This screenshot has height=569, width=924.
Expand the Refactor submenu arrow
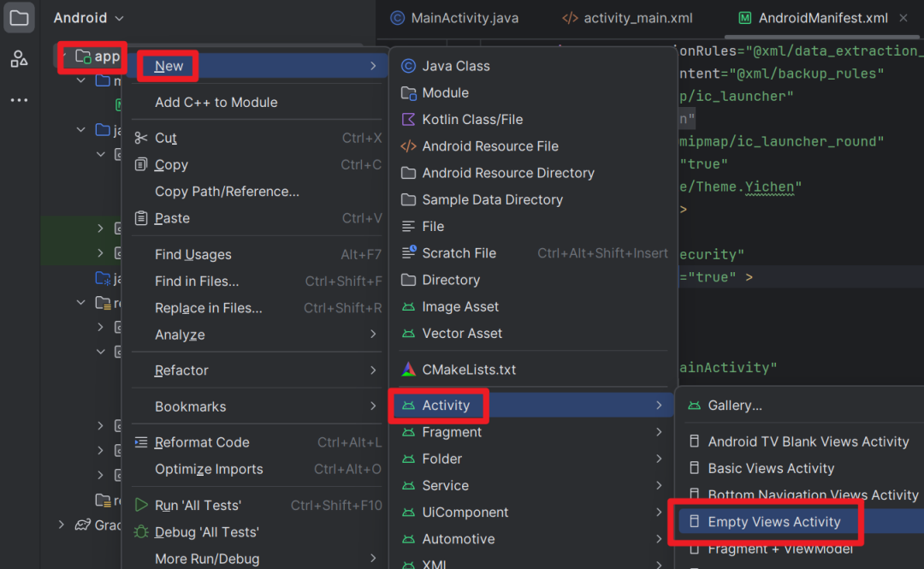373,370
